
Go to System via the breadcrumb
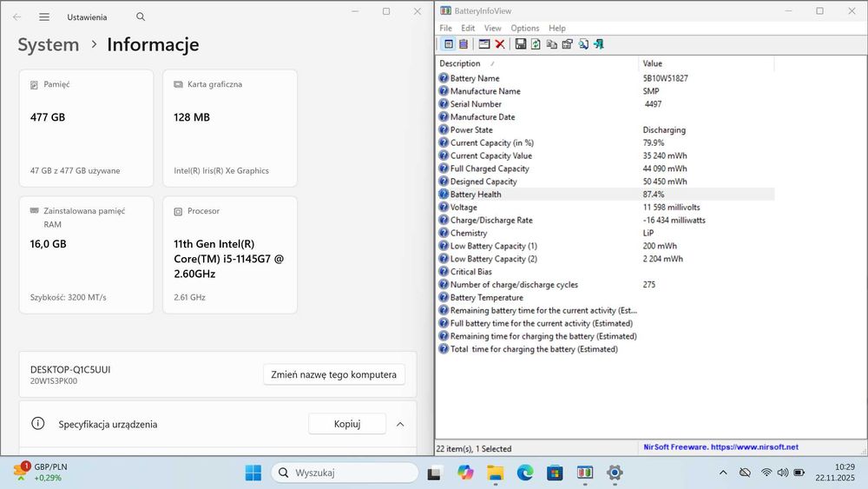click(48, 44)
